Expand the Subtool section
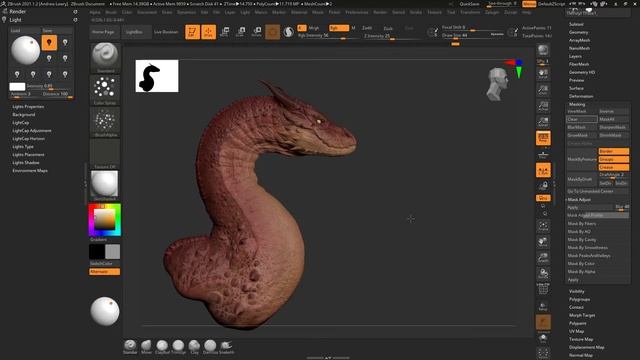 point(576,24)
